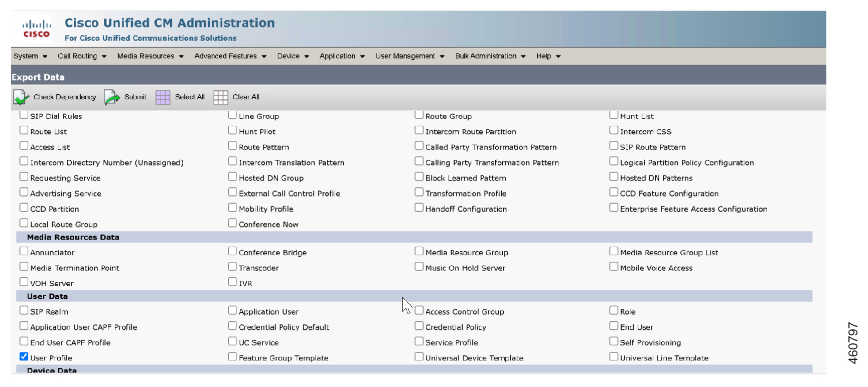Screen dimensions: 868x387
Task: Check the Mobile Voice Access checkbox
Action: click(614, 267)
